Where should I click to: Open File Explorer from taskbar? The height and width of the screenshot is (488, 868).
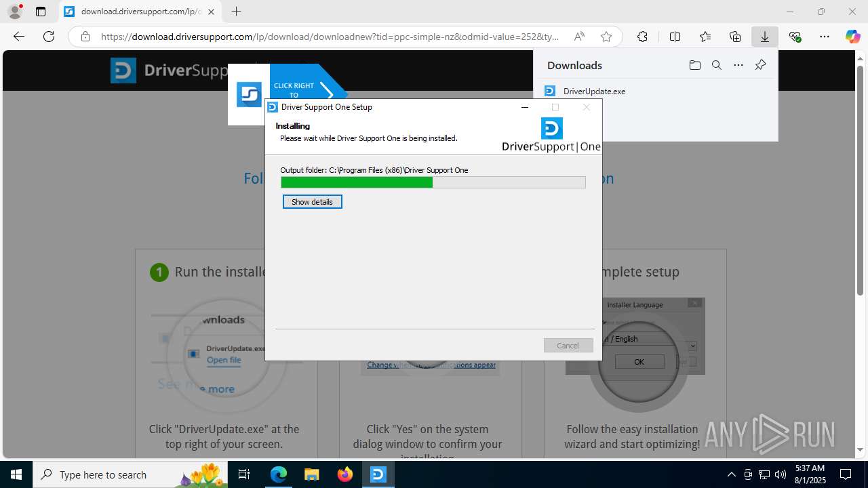coord(312,474)
